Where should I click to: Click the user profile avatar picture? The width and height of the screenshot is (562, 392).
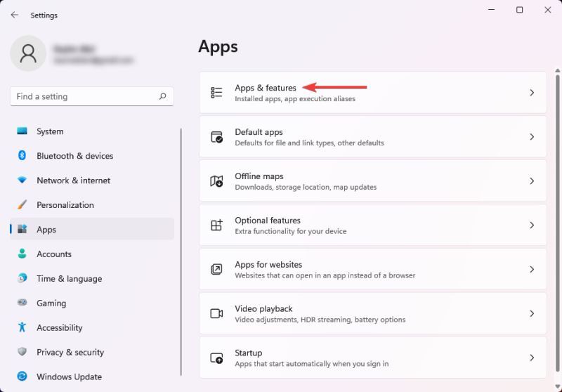point(29,54)
